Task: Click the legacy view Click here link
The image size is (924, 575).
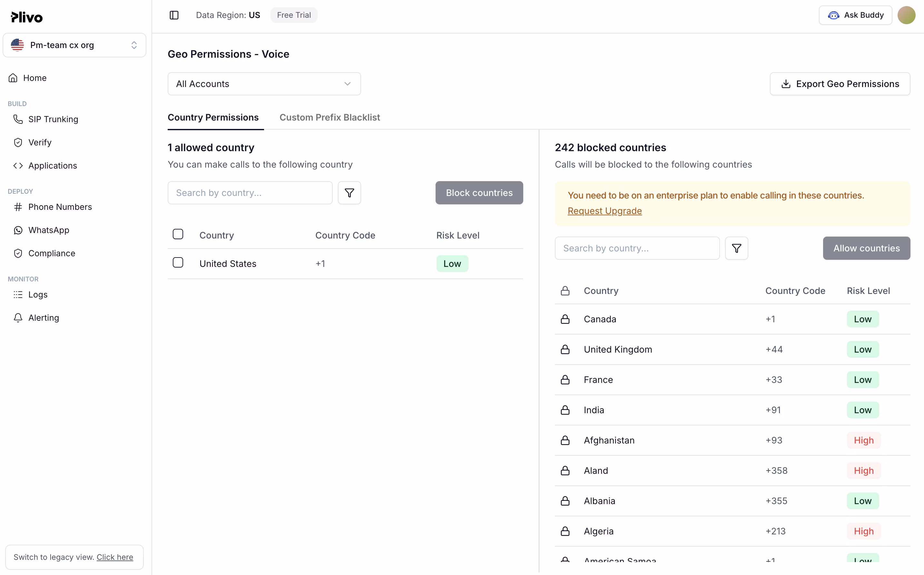Action: tap(115, 558)
